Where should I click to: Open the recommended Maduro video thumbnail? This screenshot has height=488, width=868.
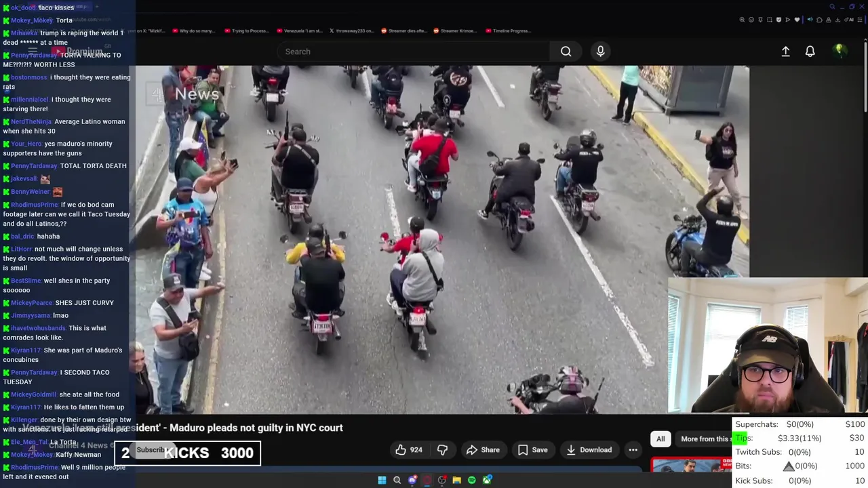point(692,465)
